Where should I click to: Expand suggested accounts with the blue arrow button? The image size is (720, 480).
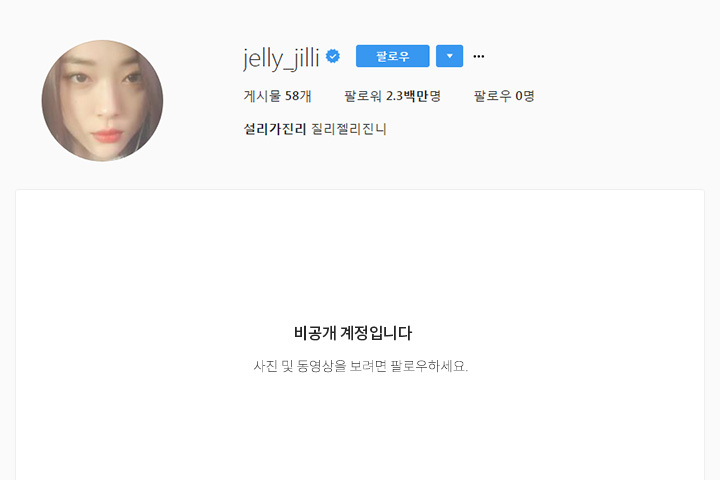(450, 56)
